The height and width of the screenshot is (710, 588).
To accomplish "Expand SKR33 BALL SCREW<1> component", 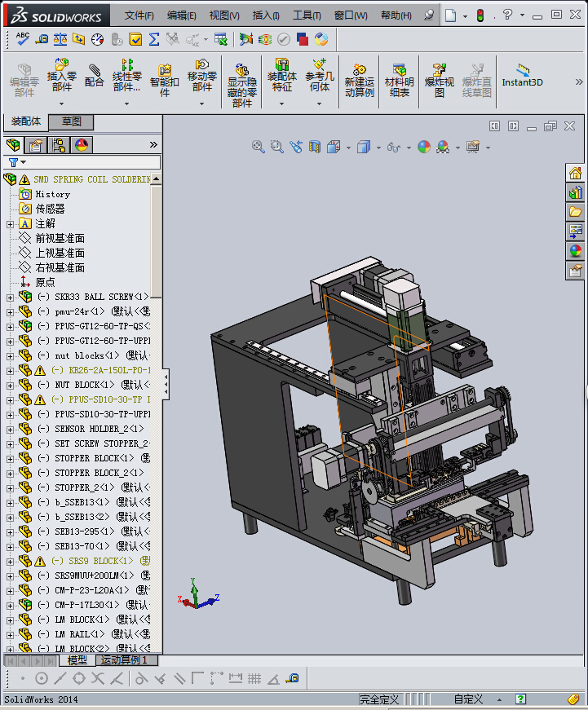I will 10,298.
